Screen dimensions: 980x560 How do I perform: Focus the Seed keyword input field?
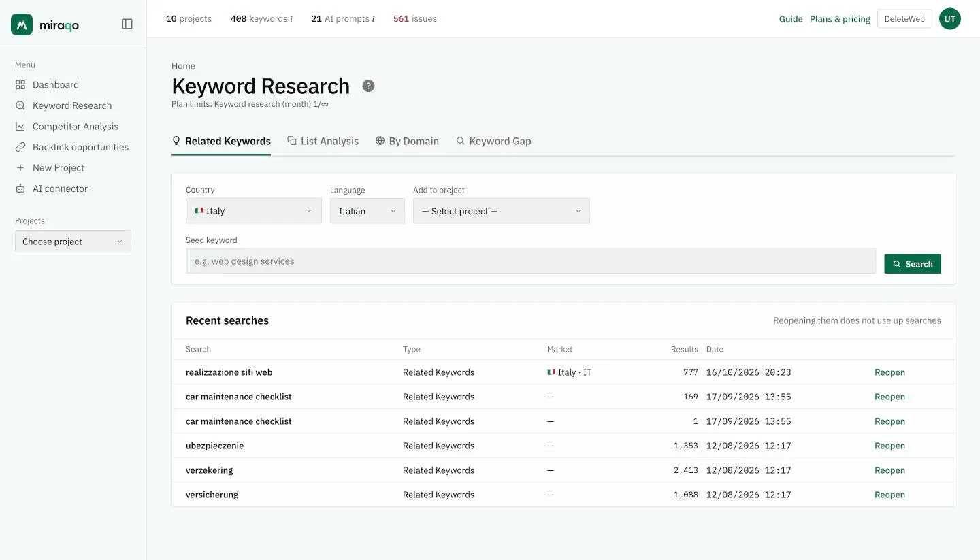coord(531,261)
